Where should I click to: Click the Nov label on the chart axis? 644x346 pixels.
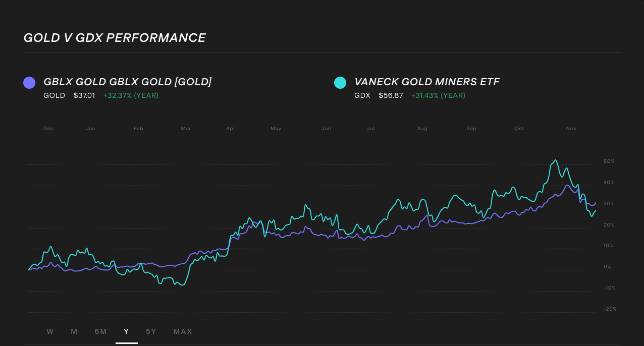571,129
